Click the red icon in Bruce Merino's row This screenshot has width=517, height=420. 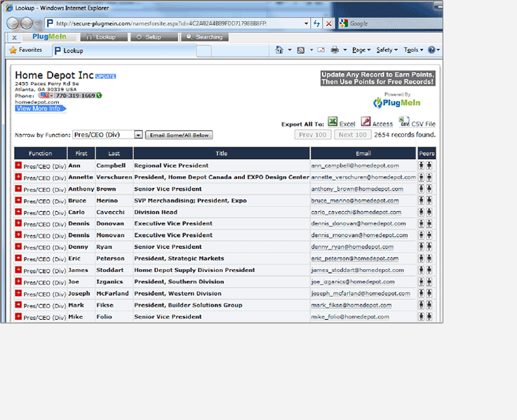(x=18, y=200)
